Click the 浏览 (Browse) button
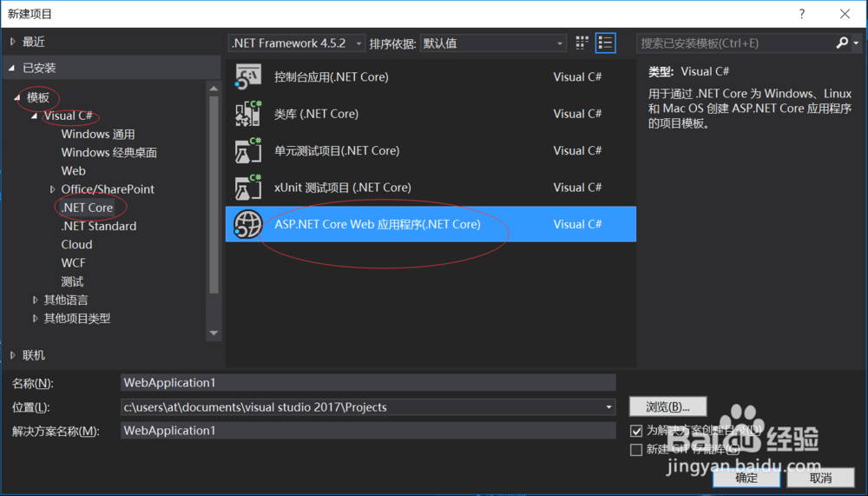This screenshot has width=868, height=496. (667, 407)
